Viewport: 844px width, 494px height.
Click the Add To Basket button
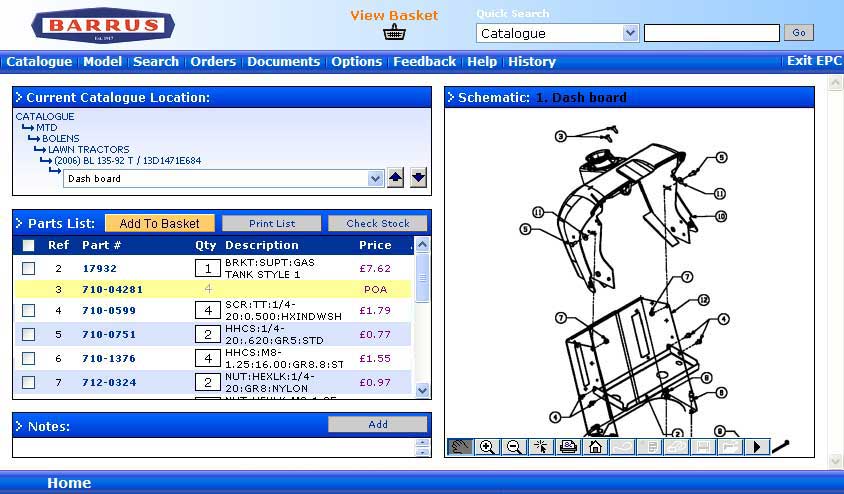159,223
